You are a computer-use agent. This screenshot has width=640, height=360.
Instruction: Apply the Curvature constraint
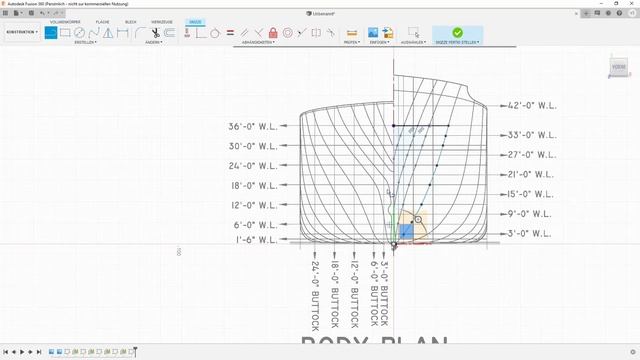point(331,33)
